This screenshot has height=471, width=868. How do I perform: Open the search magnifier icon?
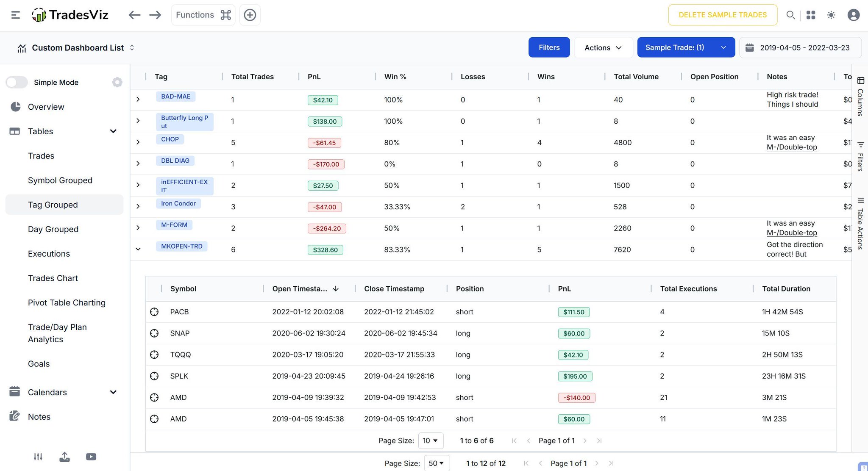[790, 15]
